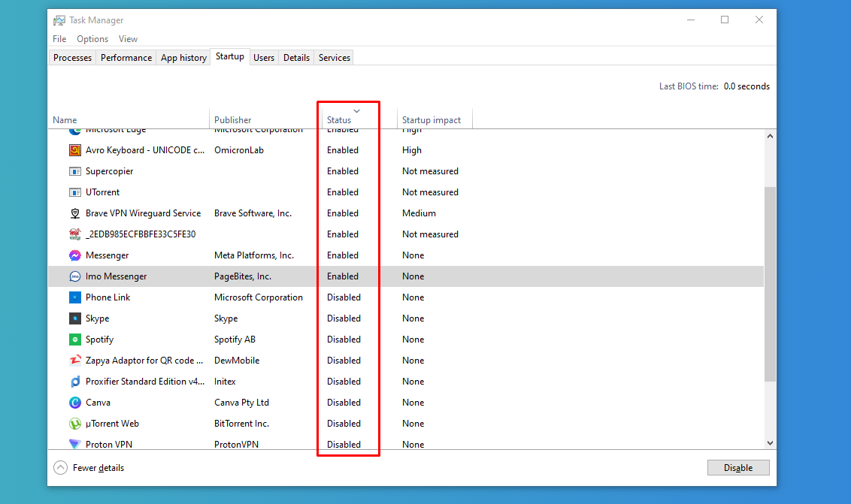The image size is (851, 504).
Task: Open the Services tab
Action: coord(334,58)
